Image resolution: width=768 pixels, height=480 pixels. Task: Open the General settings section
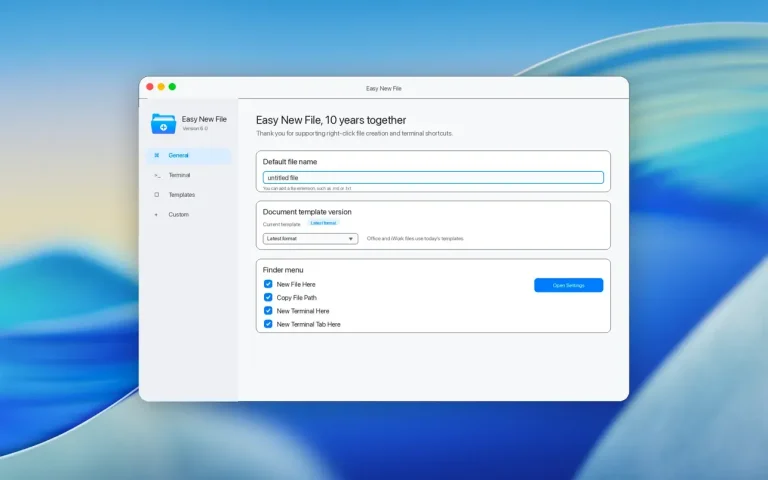click(x=189, y=155)
